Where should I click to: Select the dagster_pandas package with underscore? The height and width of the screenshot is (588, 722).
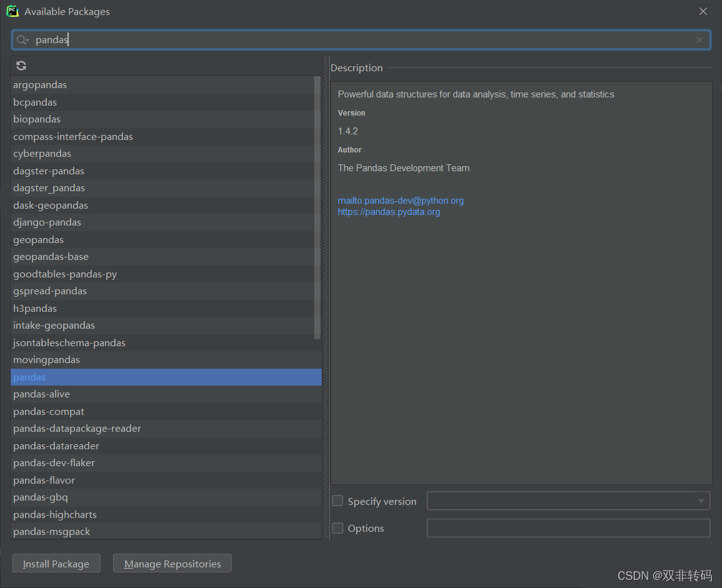pos(162,188)
